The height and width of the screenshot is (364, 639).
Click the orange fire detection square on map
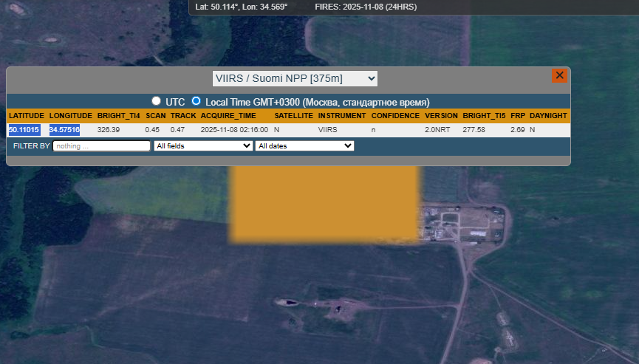pos(324,205)
